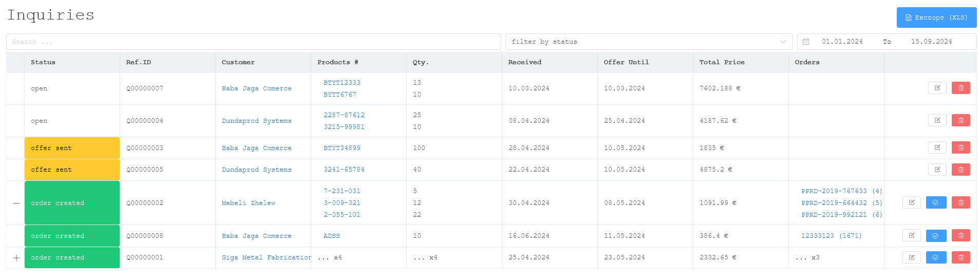Set start date 01.01.2024
This screenshot has height=280, width=980.
coord(842,42)
